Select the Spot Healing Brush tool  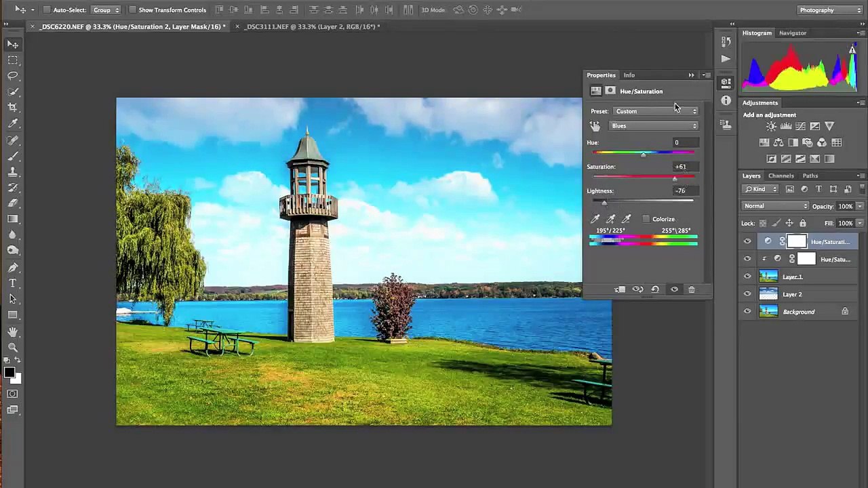13,140
